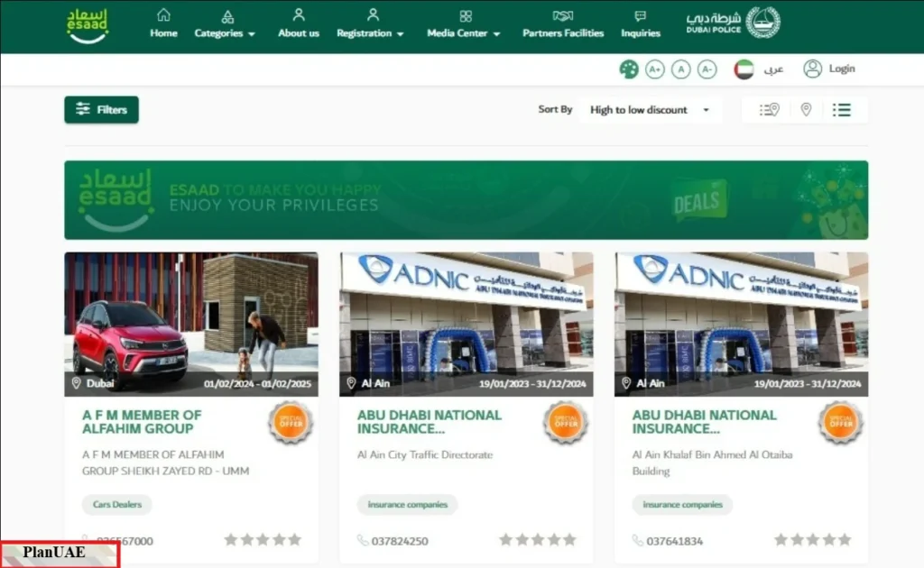This screenshot has width=924, height=568.
Task: Open the Home menu item
Action: (163, 33)
